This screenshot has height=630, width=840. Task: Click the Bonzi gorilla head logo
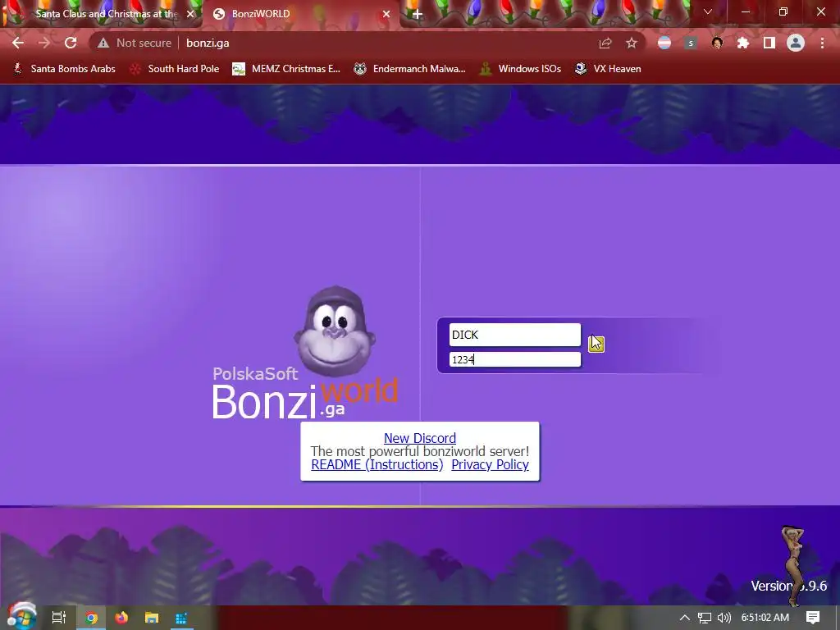point(335,331)
